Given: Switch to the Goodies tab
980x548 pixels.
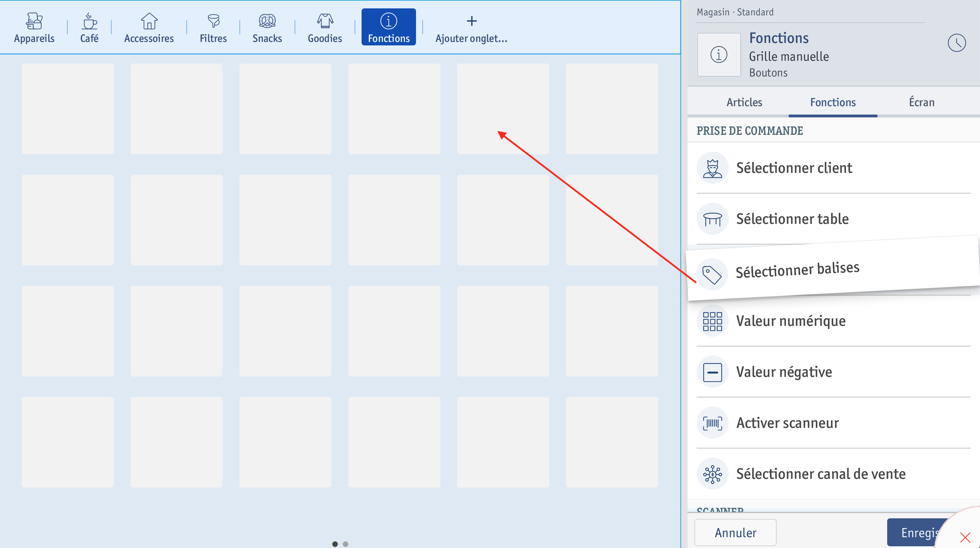Looking at the screenshot, I should 325,28.
